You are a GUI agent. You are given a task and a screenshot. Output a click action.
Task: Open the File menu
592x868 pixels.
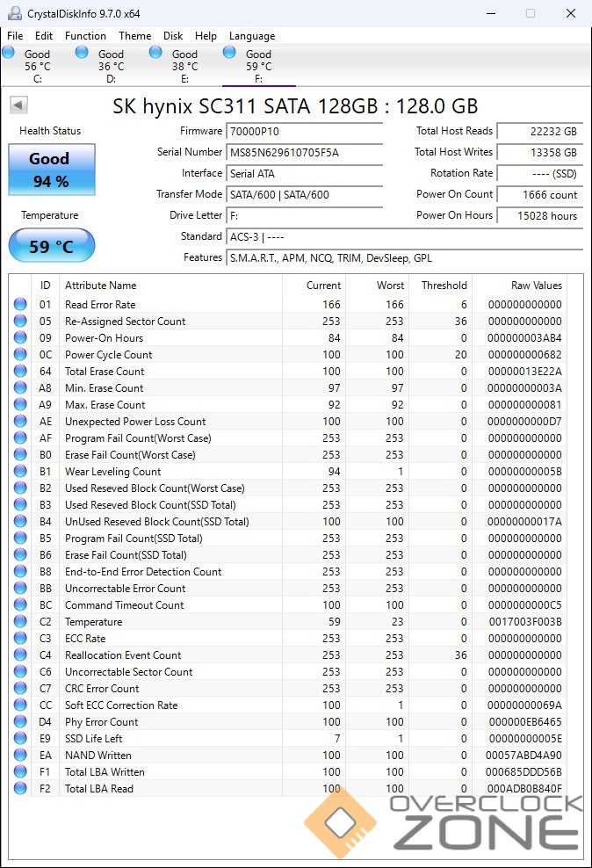(x=15, y=36)
